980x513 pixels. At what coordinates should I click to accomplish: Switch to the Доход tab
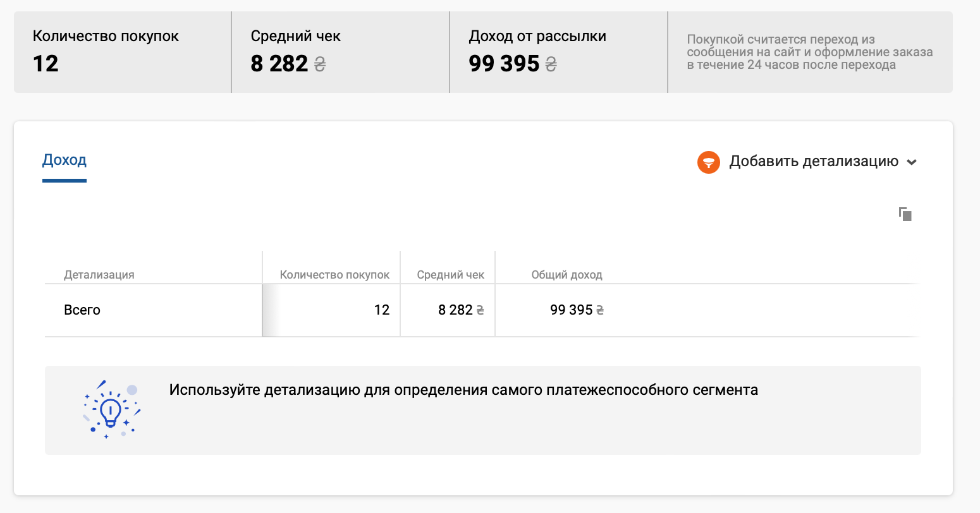(64, 160)
